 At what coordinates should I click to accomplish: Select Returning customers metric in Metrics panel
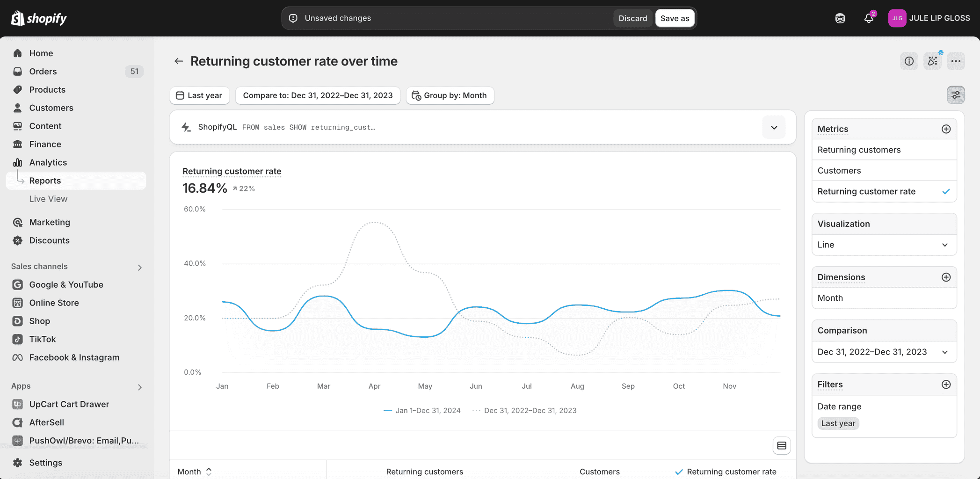click(x=884, y=150)
